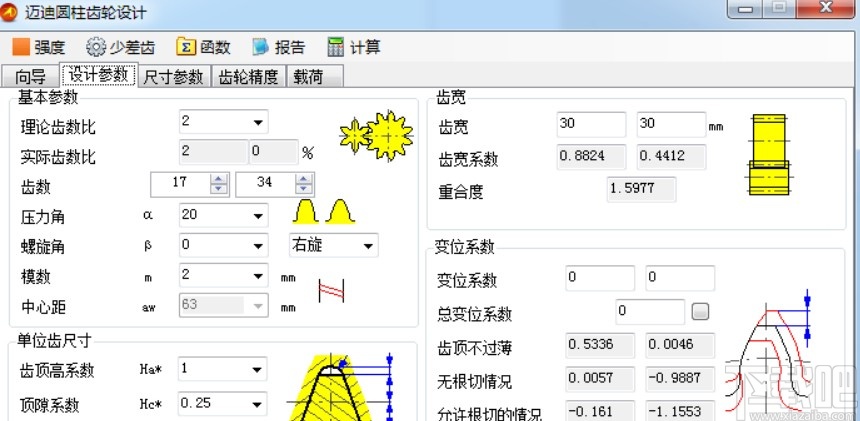Decrease tooth count 17 with down arrow

219,189
